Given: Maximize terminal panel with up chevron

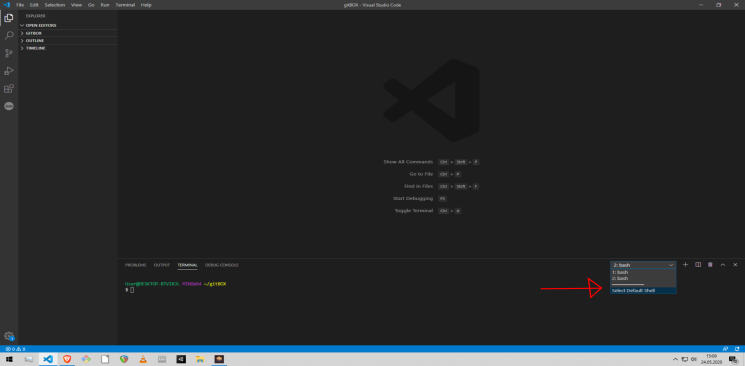Looking at the screenshot, I should [723, 264].
